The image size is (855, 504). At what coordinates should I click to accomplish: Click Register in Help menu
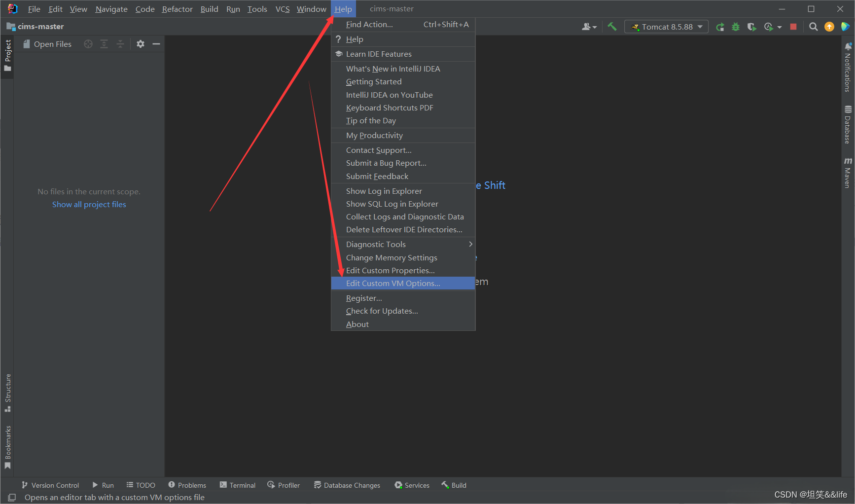403,298
